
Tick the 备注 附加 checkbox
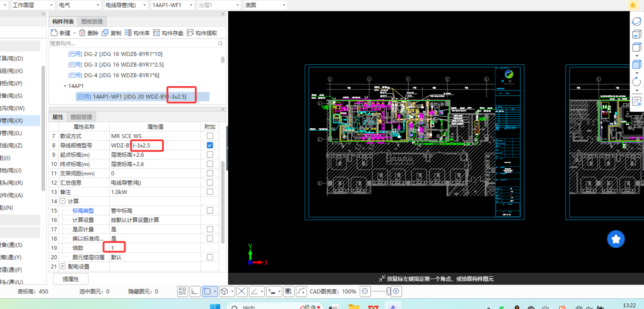210,192
